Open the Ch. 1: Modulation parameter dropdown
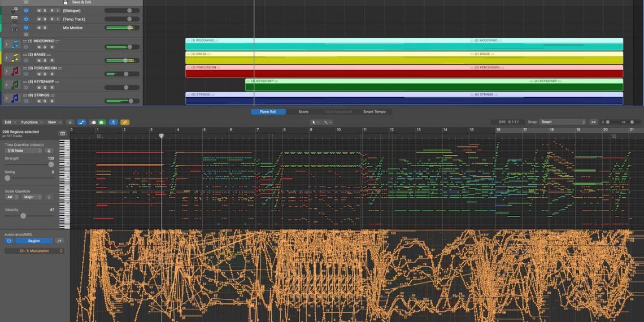 34,251
